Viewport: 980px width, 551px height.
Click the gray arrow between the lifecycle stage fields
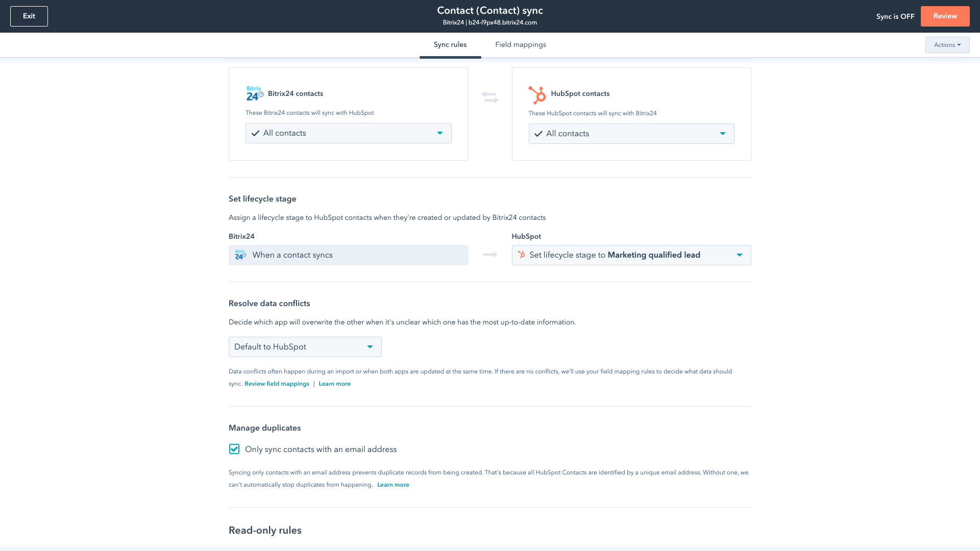pyautogui.click(x=490, y=255)
